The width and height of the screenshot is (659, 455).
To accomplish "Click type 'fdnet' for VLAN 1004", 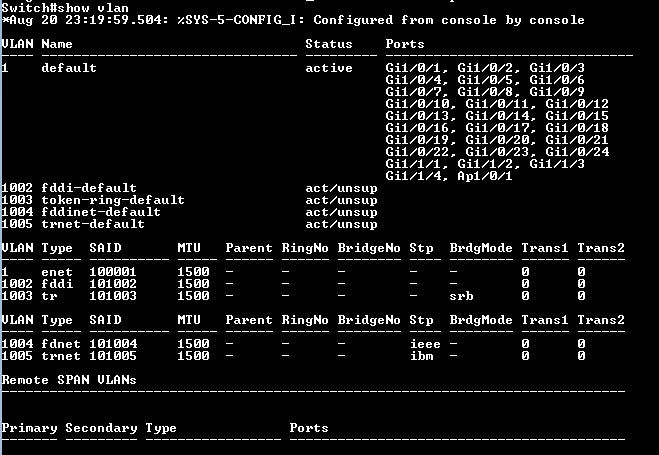I will point(61,344).
